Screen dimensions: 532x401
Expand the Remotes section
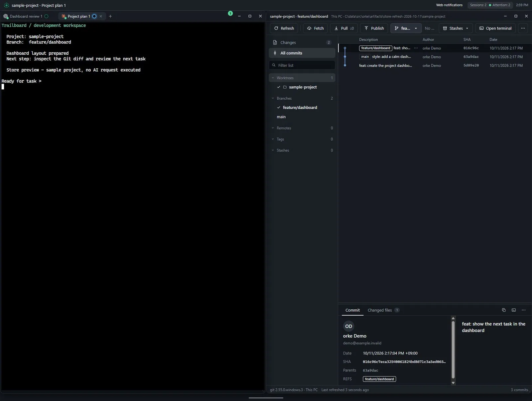tap(302, 128)
